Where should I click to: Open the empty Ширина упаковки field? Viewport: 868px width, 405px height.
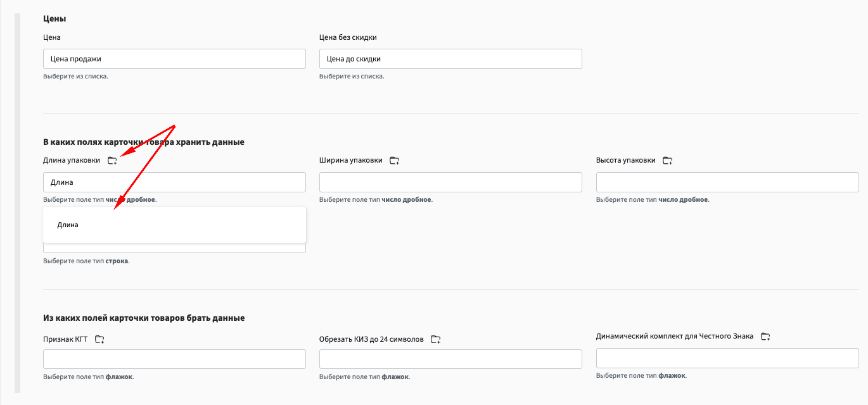450,182
